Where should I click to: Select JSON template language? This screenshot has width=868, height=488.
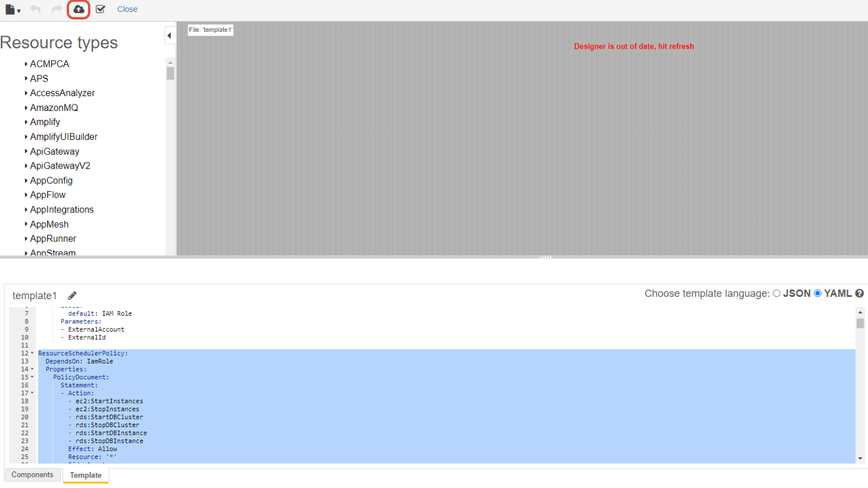(x=777, y=293)
